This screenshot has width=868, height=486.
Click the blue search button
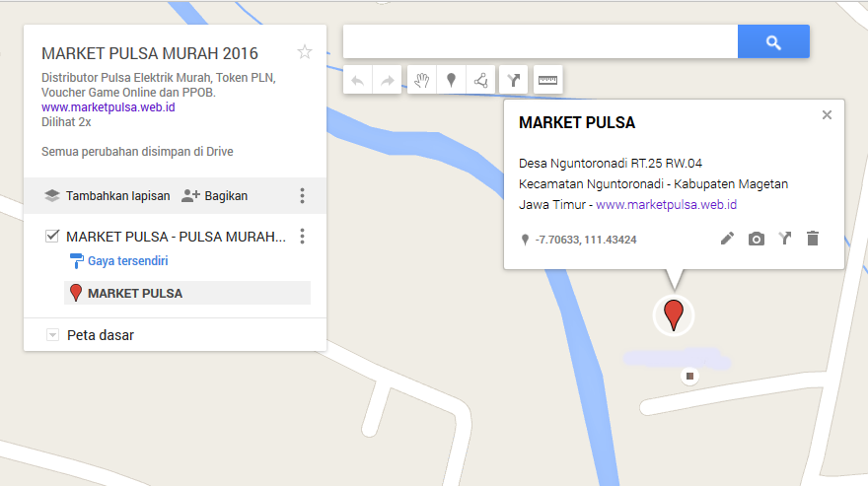[x=773, y=41]
